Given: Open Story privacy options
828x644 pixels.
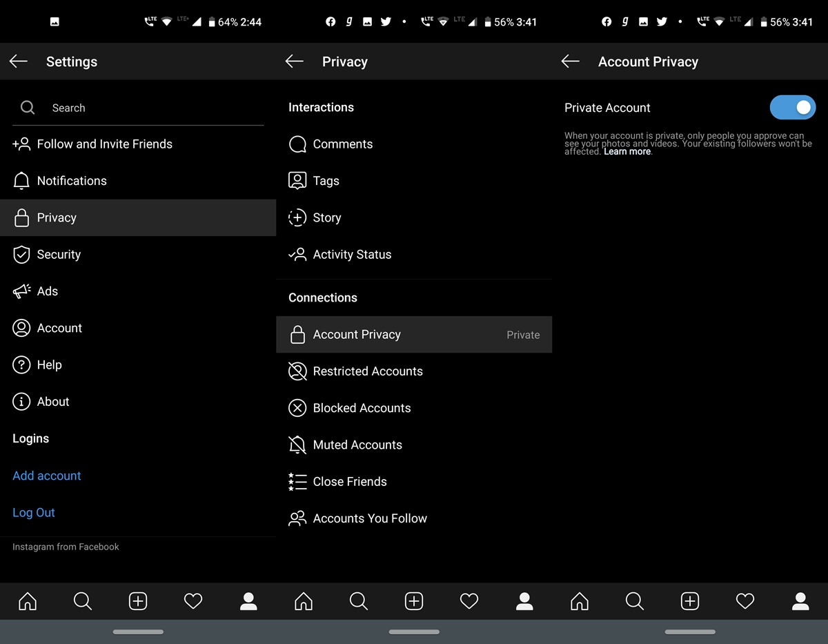Looking at the screenshot, I should click(414, 217).
